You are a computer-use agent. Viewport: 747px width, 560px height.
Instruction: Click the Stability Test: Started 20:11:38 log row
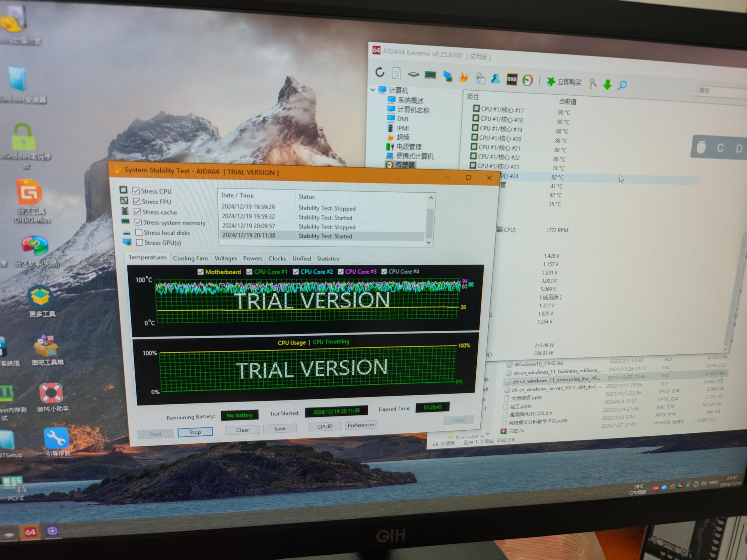(322, 236)
